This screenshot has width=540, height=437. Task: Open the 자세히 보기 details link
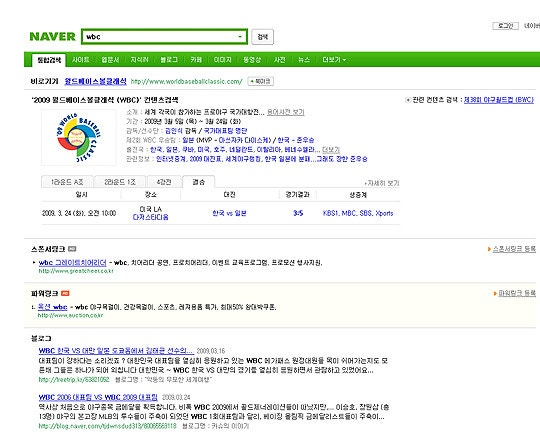[382, 183]
